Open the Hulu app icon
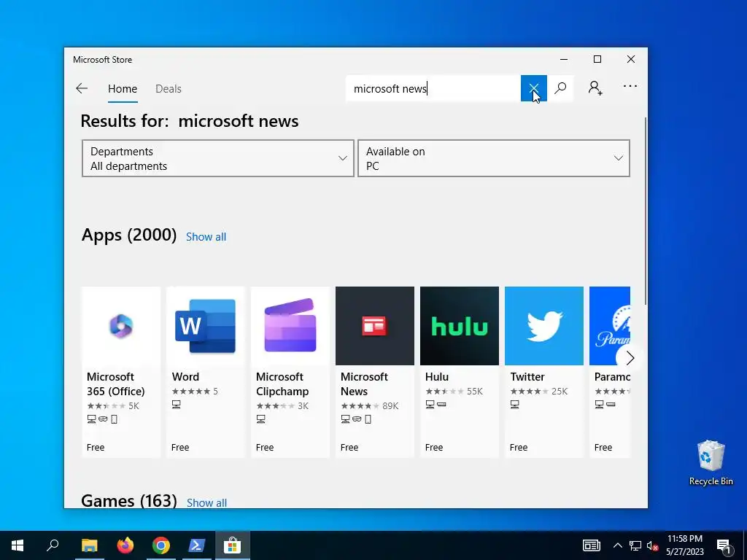The image size is (747, 560). coord(460,326)
